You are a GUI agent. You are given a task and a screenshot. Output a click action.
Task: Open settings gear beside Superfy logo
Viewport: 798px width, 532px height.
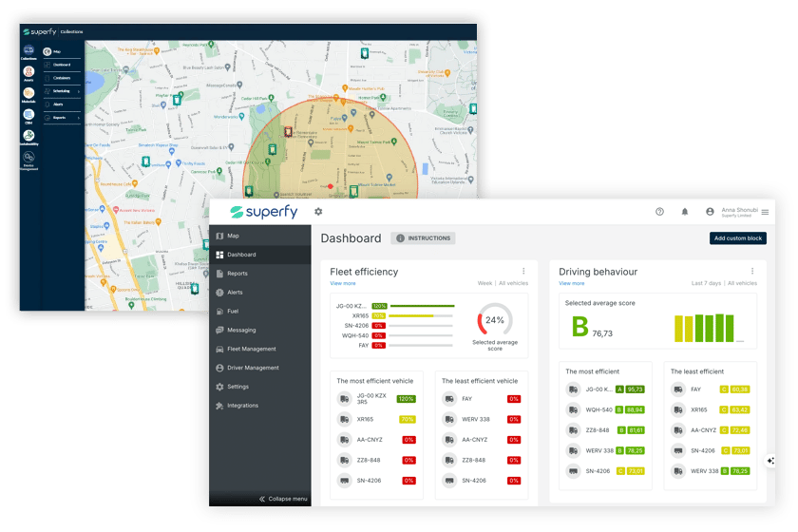(318, 211)
